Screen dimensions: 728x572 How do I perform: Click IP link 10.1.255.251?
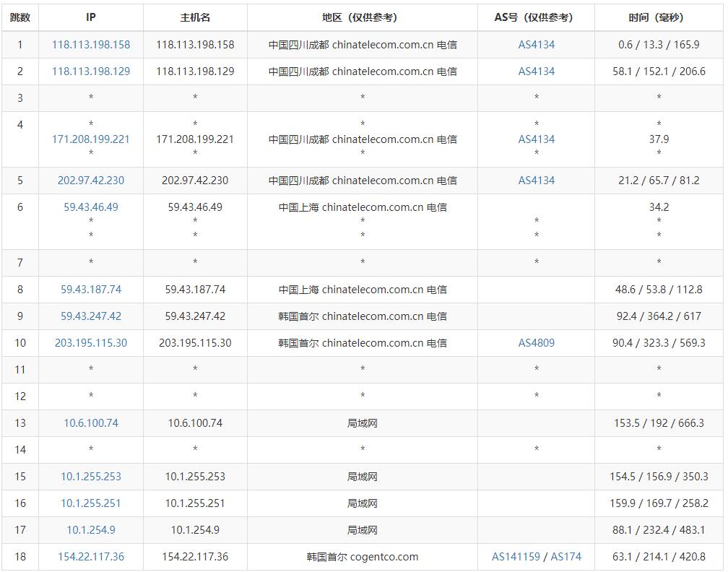tap(91, 503)
